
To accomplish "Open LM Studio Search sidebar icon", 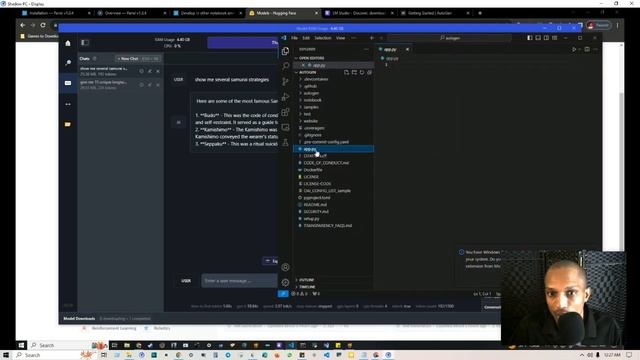I will (x=68, y=62).
